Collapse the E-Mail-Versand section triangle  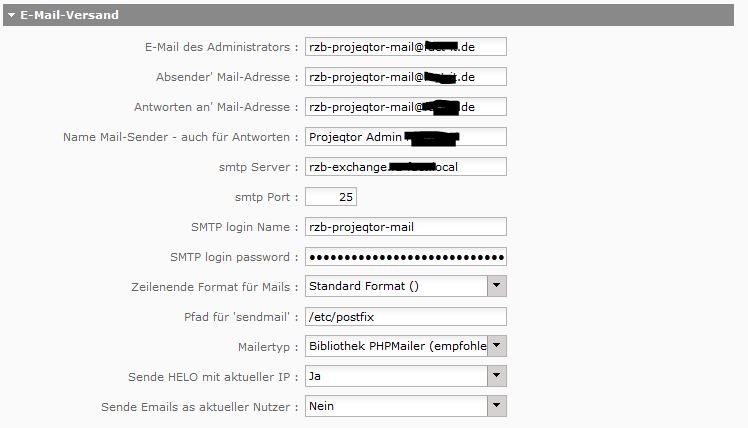[x=11, y=16]
